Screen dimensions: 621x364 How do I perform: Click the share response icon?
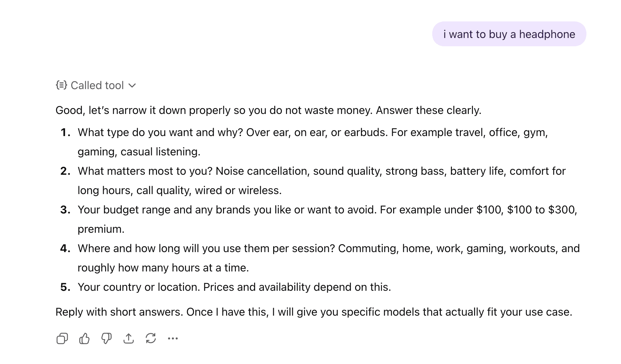(129, 338)
